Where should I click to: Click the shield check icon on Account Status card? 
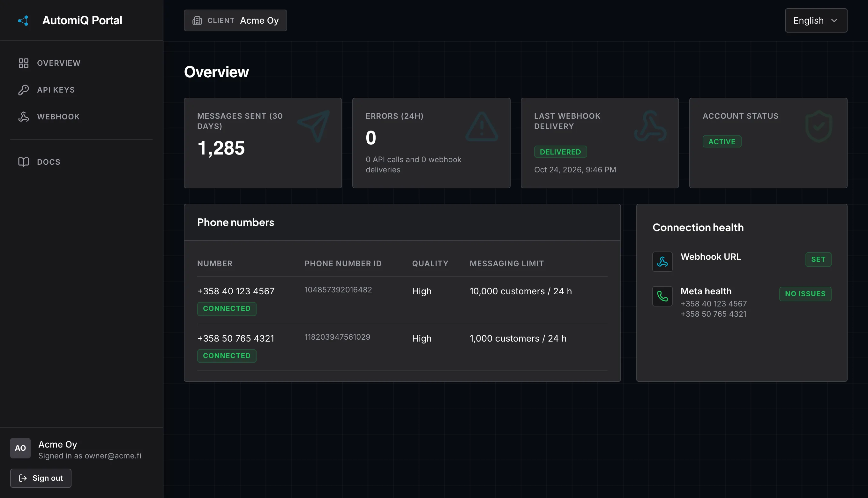(x=819, y=126)
